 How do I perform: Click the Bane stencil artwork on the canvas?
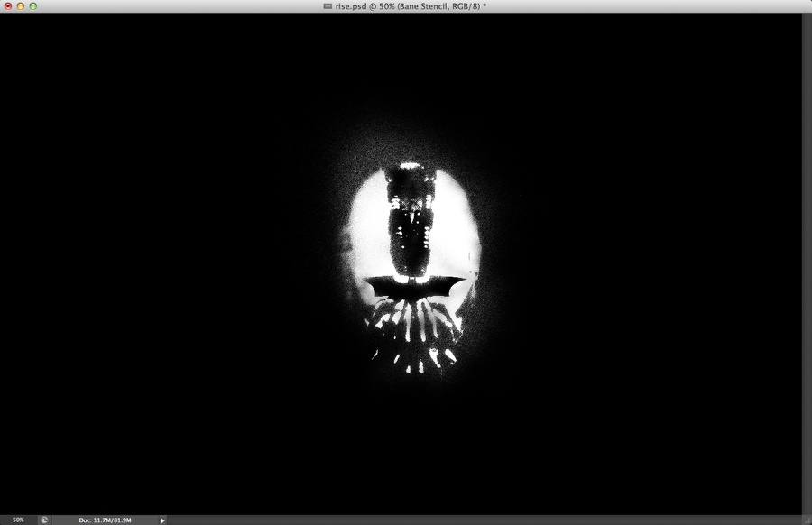[x=412, y=269]
